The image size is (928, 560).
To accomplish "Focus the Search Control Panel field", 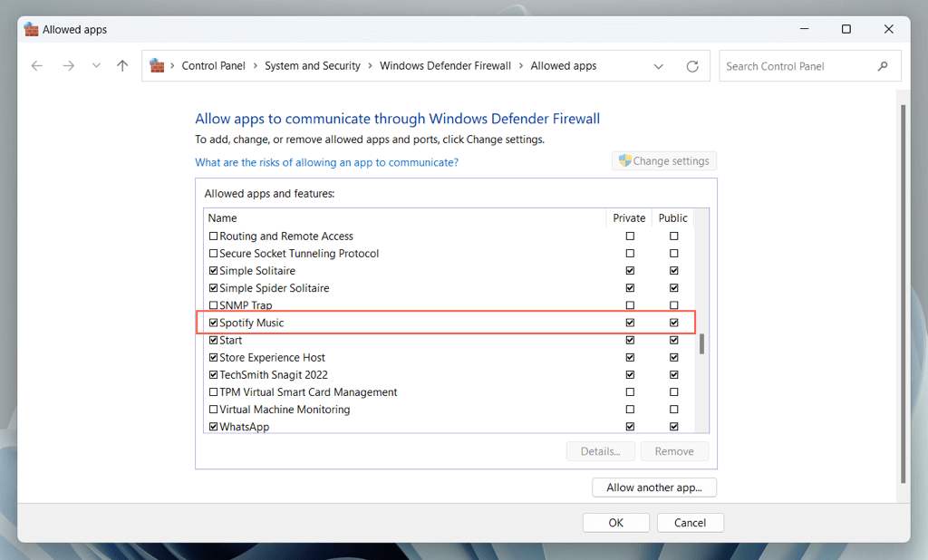I will tap(797, 66).
